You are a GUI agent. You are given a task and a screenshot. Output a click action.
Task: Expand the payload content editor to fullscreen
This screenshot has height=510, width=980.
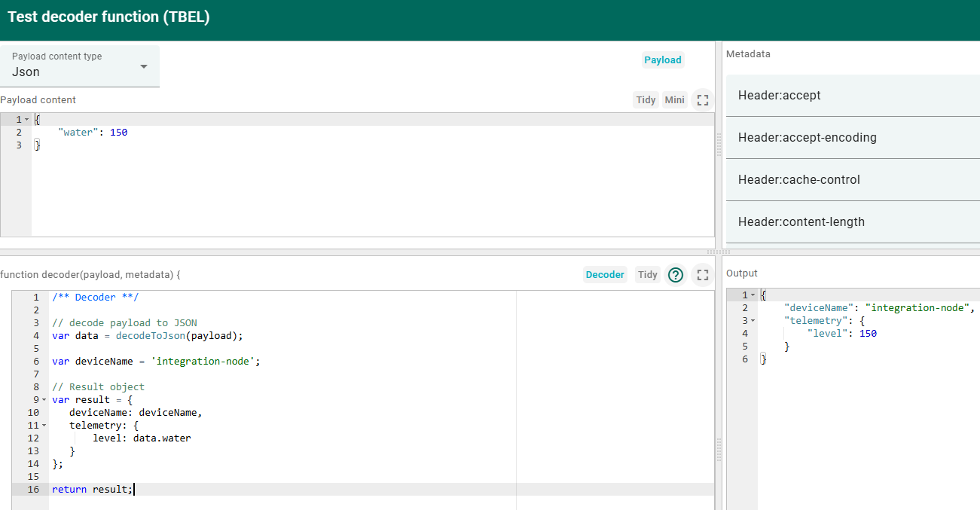[x=702, y=100]
